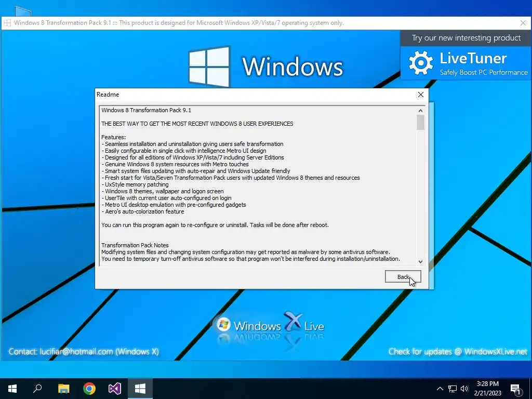Click the 'You can run this program again' sentence
The image size is (532, 399).
(215, 225)
